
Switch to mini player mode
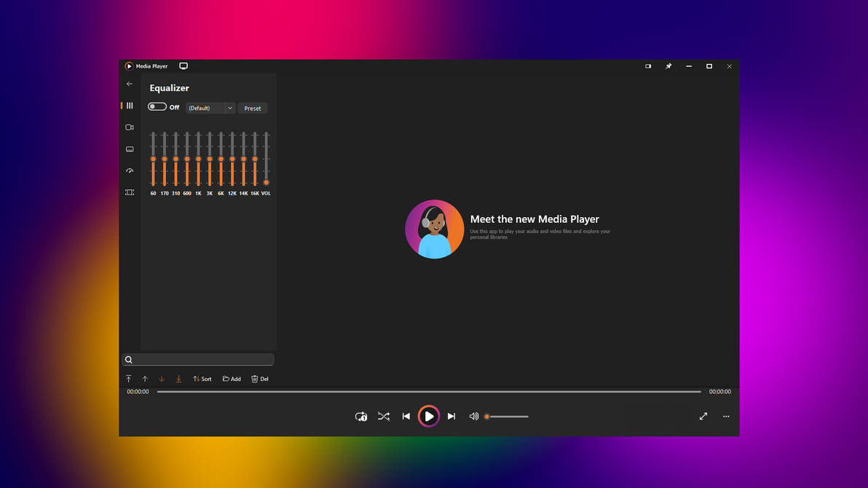pos(647,66)
